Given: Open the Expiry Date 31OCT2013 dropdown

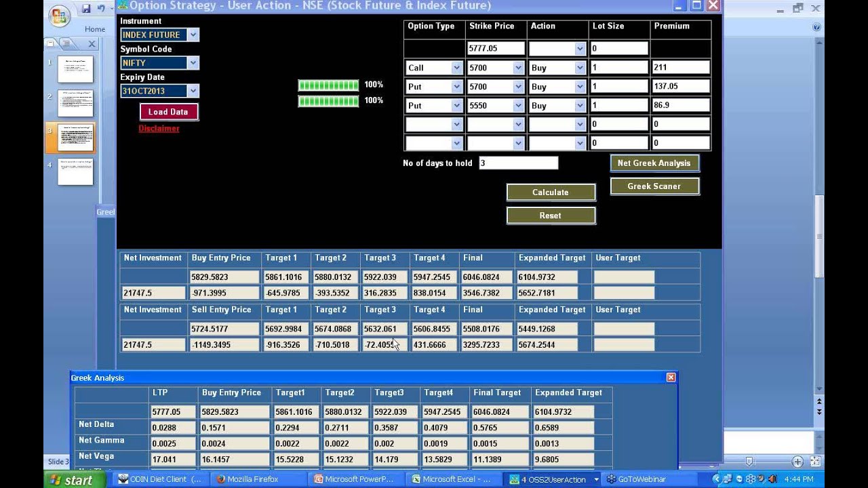Looking at the screenshot, I should pos(193,91).
